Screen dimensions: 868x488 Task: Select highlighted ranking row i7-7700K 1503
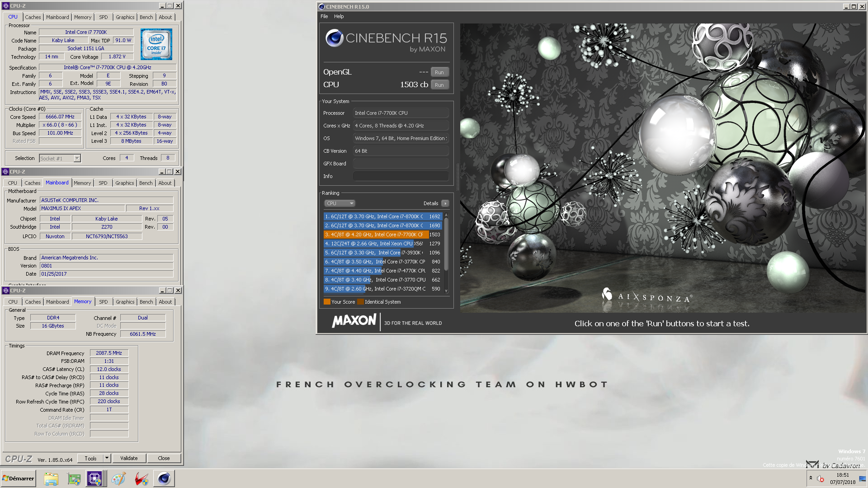(382, 235)
